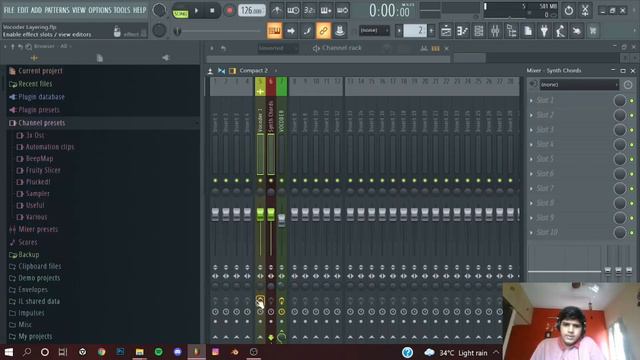The width and height of the screenshot is (640, 360).
Task: Open the PATTERNS menu
Action: click(x=57, y=10)
